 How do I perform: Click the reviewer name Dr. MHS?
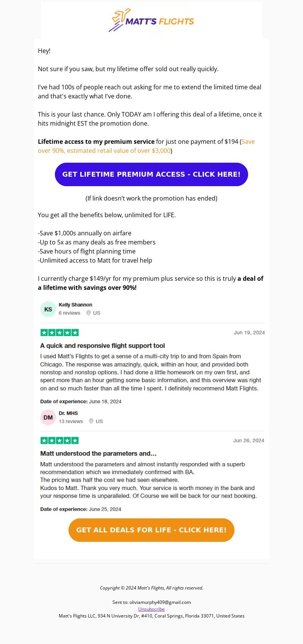coord(68,413)
